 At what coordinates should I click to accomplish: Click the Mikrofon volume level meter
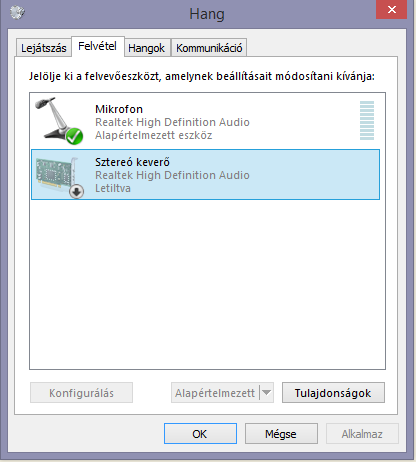coord(367,120)
